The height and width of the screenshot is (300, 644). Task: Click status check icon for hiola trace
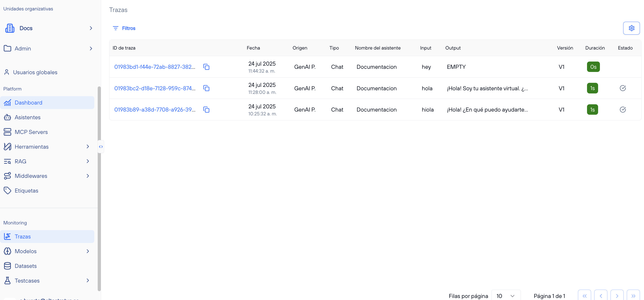(623, 110)
